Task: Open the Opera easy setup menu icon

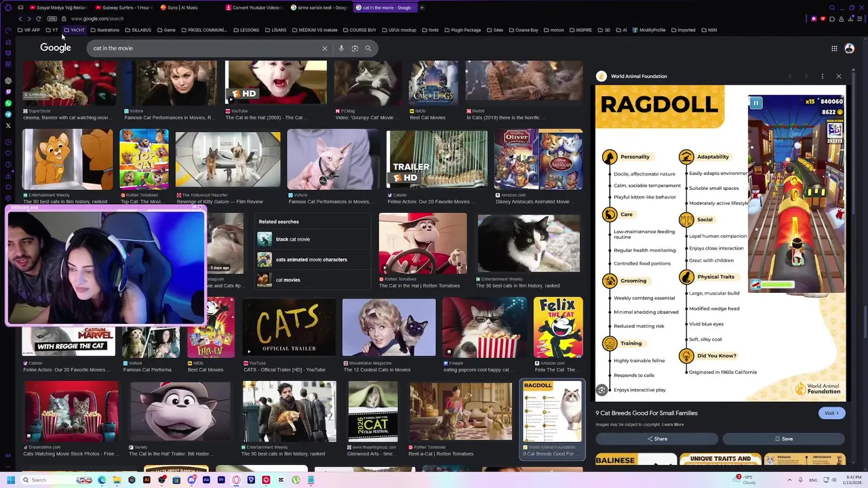Action: click(x=860, y=19)
